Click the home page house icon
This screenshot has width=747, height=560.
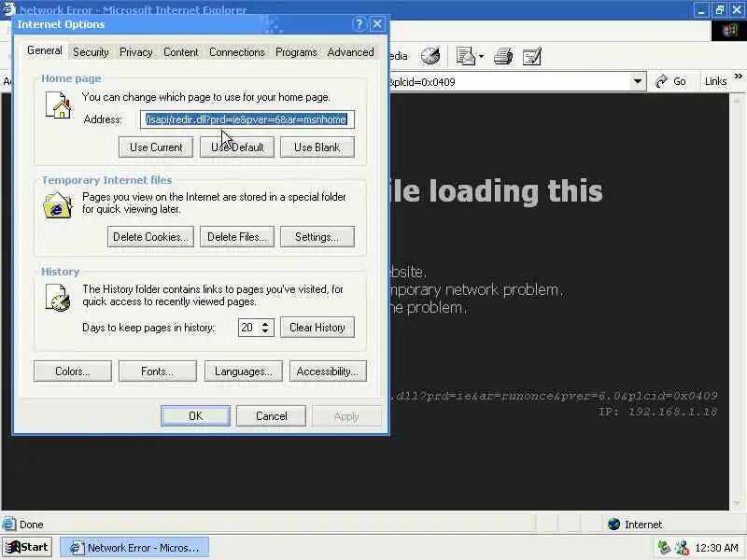pos(58,105)
